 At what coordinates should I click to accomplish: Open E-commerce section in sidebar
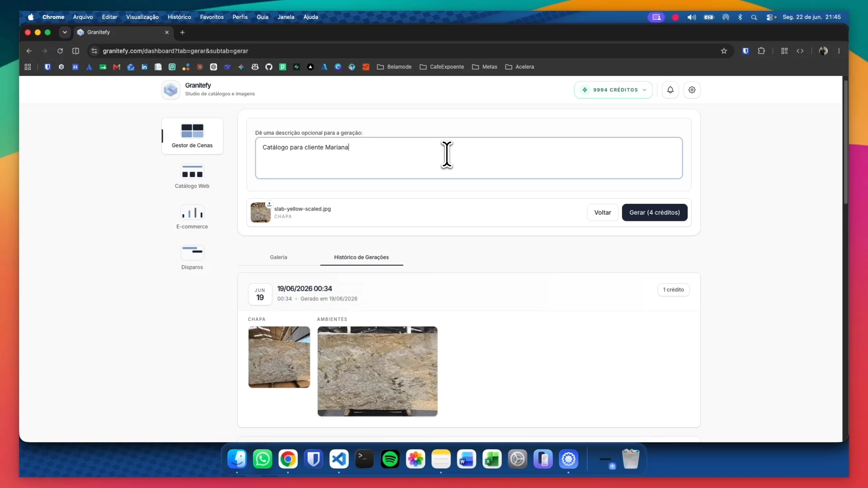[x=192, y=217]
